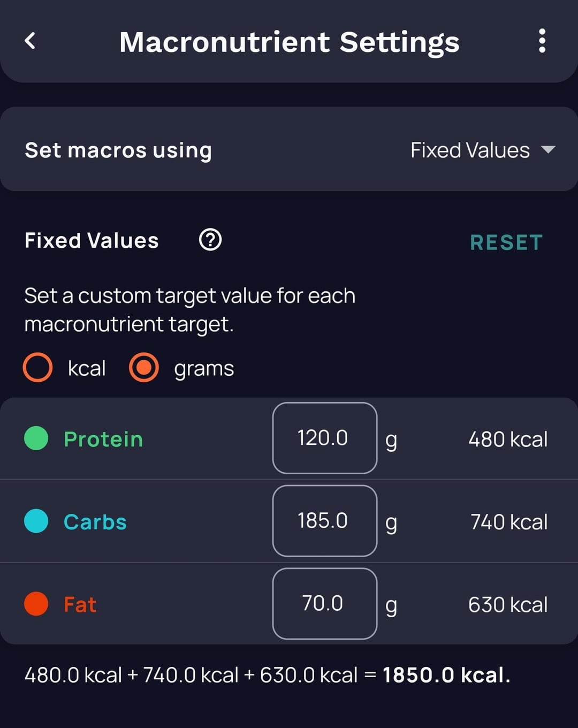
Task: Edit the Protein grams input field
Action: point(324,438)
